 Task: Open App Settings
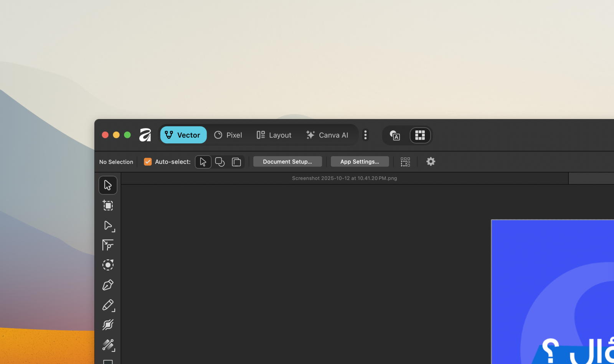(x=360, y=162)
